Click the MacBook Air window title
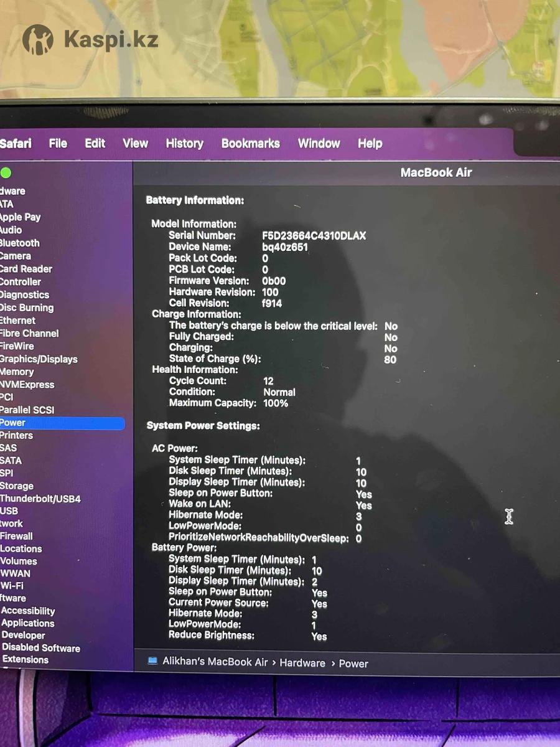This screenshot has width=560, height=747. click(436, 172)
